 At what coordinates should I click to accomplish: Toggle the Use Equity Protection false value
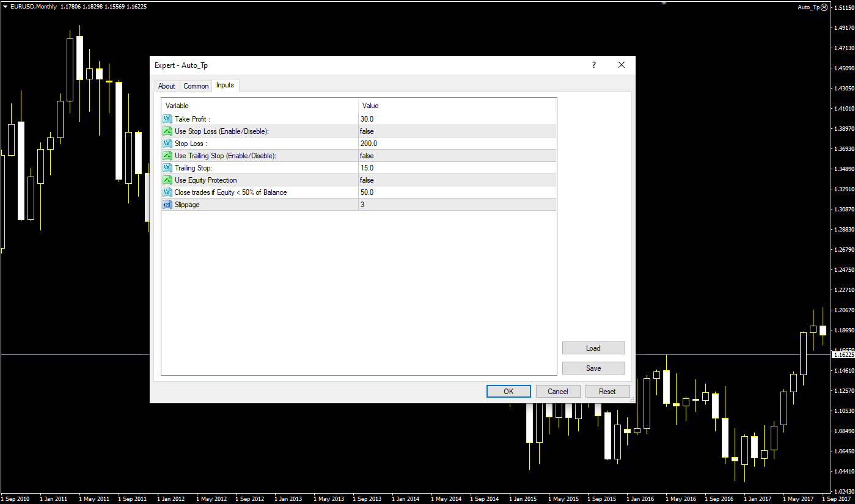tap(367, 180)
